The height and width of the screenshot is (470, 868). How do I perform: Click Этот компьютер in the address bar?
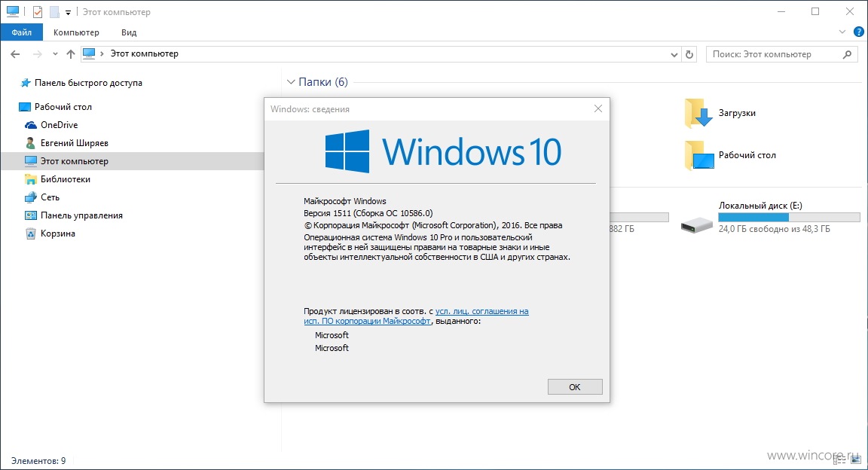pos(144,53)
